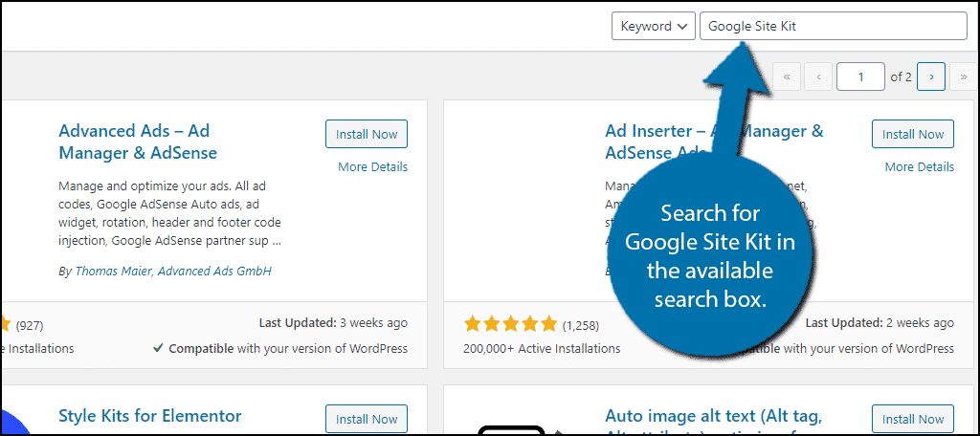Install the Ad Inserter plugin now
This screenshot has height=436, width=980.
pos(912,134)
